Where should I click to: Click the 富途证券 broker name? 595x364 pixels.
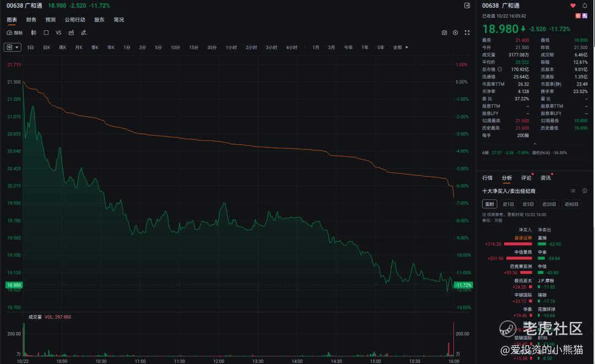point(523,238)
